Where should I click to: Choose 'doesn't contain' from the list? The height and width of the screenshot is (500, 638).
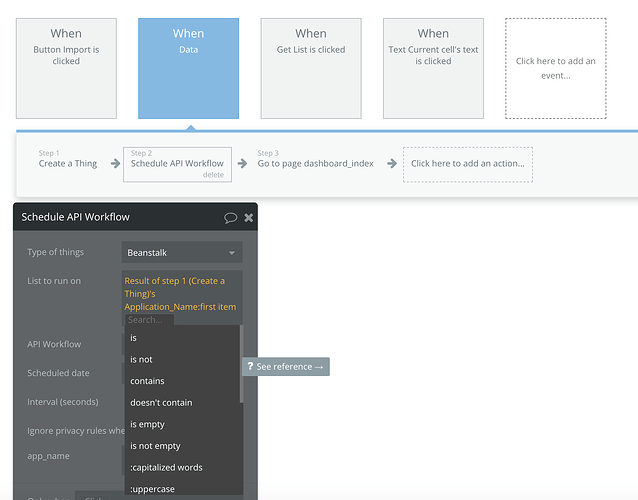pyautogui.click(x=182, y=402)
